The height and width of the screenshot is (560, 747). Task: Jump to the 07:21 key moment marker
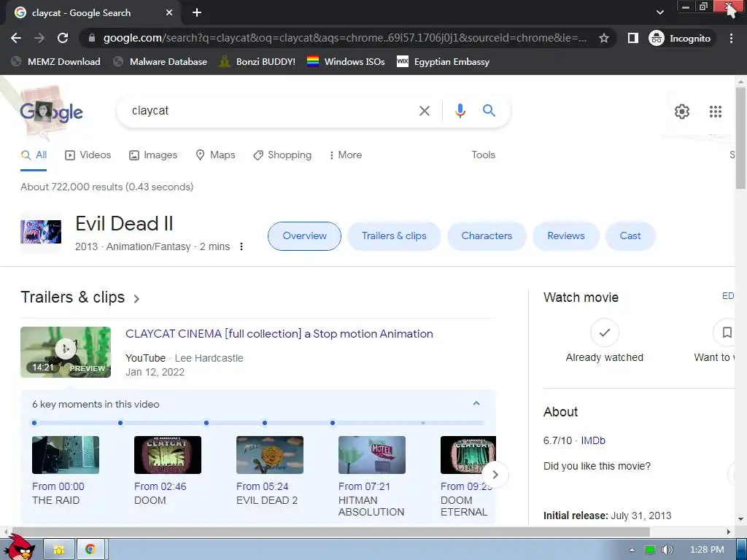point(333,423)
